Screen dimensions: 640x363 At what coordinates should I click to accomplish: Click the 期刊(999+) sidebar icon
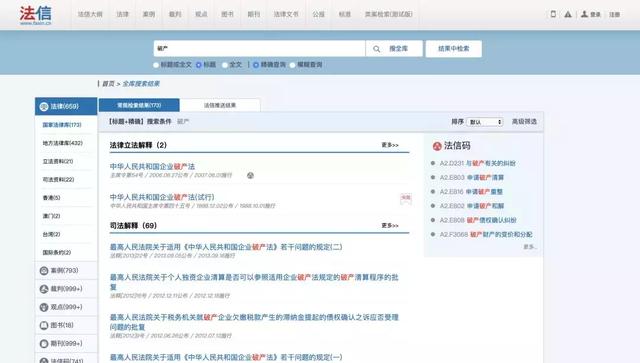click(44, 343)
